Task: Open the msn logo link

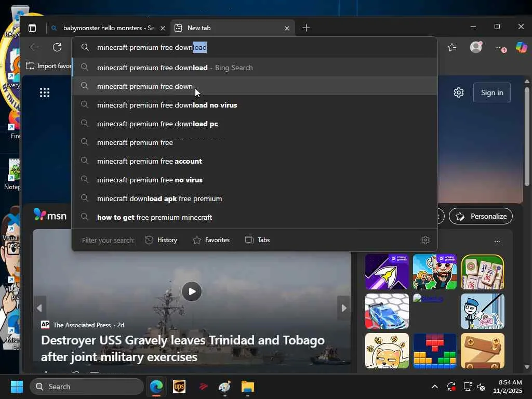Action: tap(50, 215)
